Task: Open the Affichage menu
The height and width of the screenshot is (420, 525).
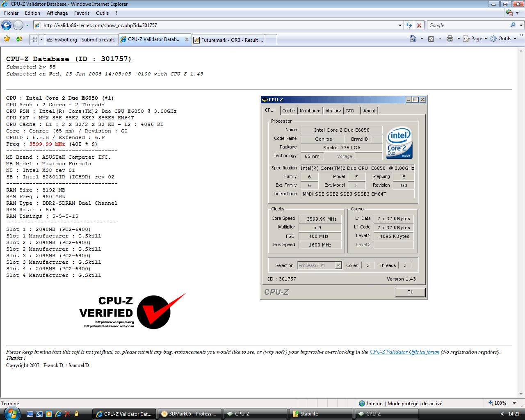Action: click(57, 13)
